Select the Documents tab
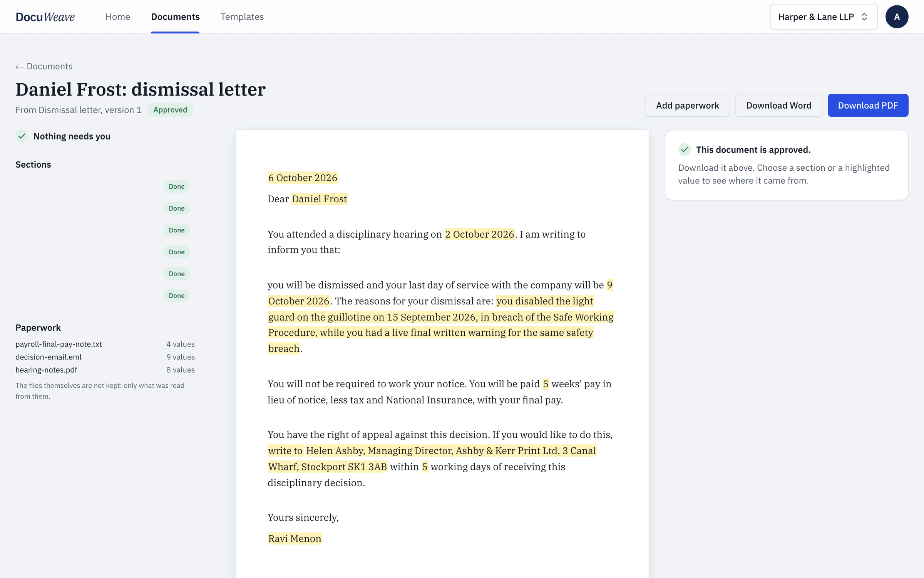This screenshot has height=578, width=924. pos(175,17)
